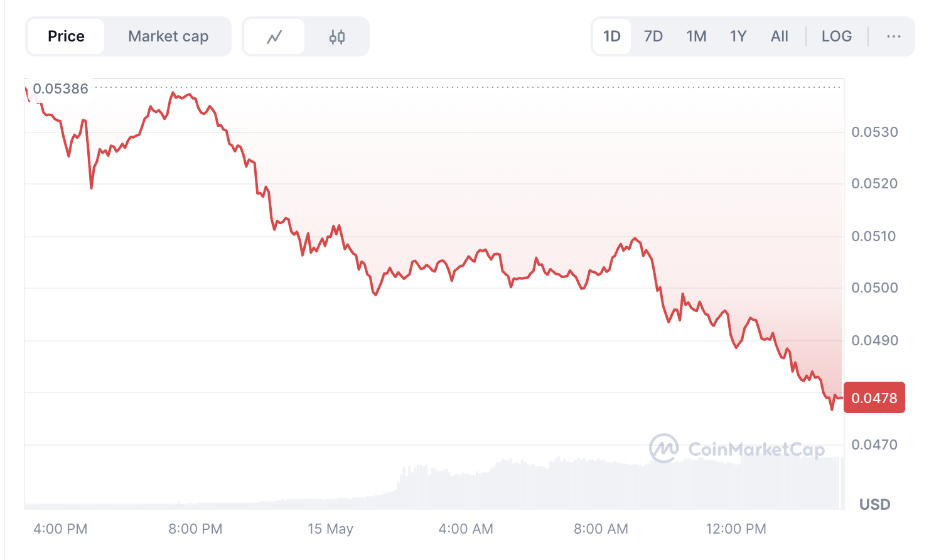Click the 0.0500 price axis label

point(874,288)
